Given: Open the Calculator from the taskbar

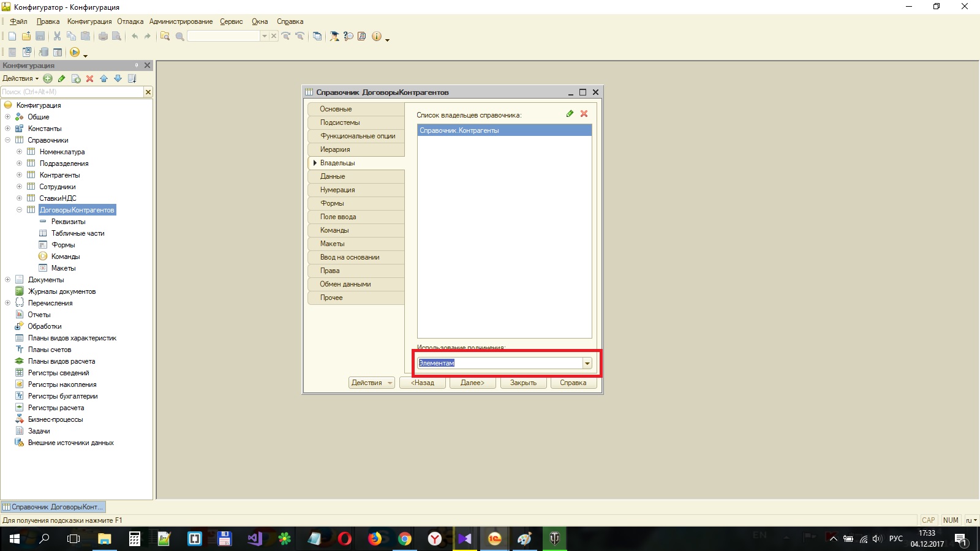Looking at the screenshot, I should (x=135, y=539).
